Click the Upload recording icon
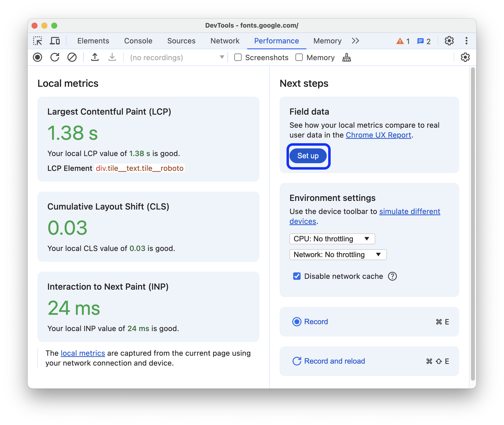The width and height of the screenshot is (504, 425). pyautogui.click(x=95, y=58)
